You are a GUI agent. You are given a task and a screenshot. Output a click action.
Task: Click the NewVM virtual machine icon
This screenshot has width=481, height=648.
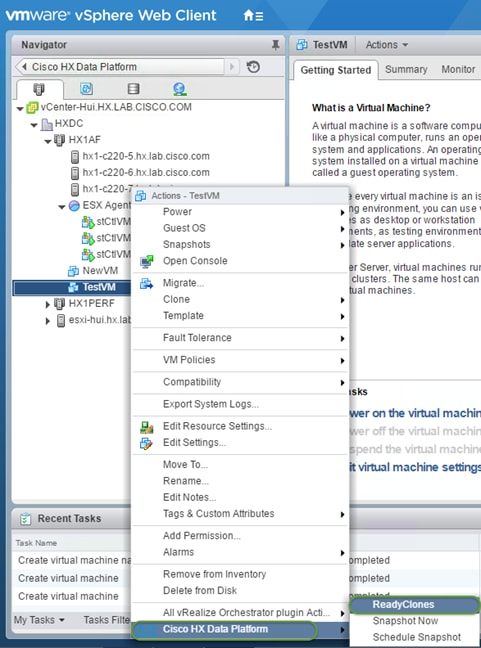73,271
